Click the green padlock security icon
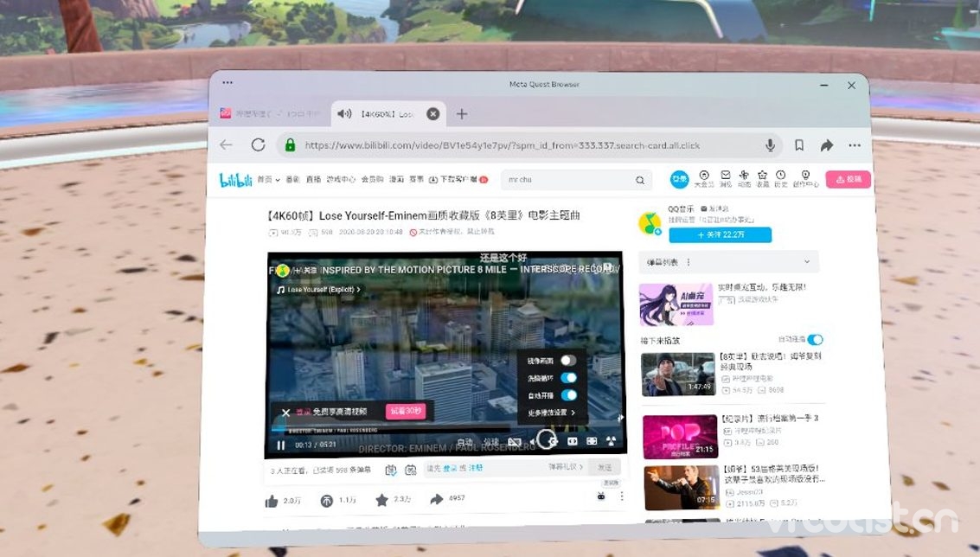 click(290, 145)
